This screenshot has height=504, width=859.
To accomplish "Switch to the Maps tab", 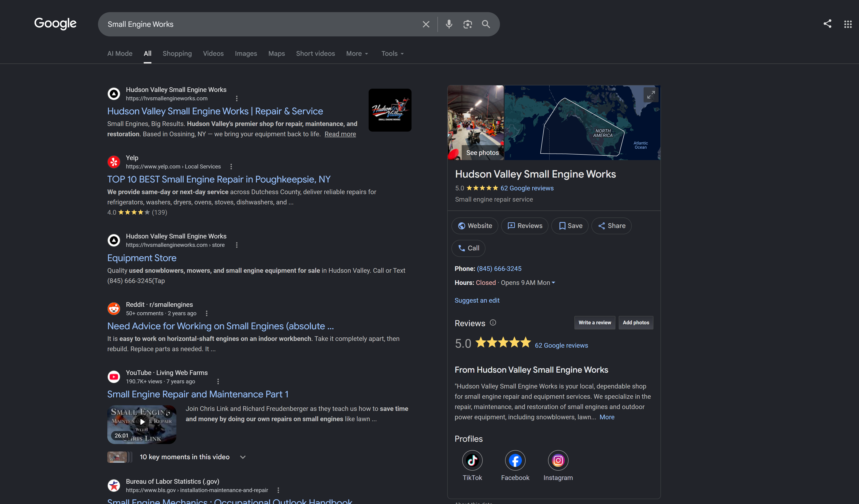I will click(276, 54).
